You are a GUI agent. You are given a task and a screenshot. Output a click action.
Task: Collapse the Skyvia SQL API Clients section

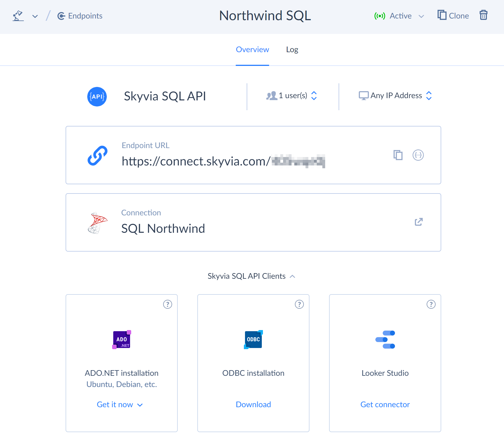pyautogui.click(x=251, y=276)
